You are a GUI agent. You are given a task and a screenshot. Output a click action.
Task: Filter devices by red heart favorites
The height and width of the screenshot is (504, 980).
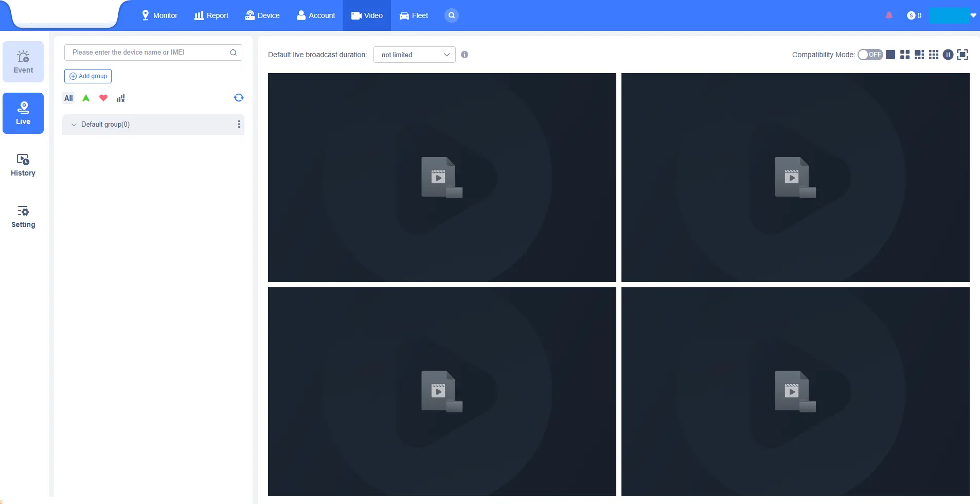pyautogui.click(x=103, y=98)
